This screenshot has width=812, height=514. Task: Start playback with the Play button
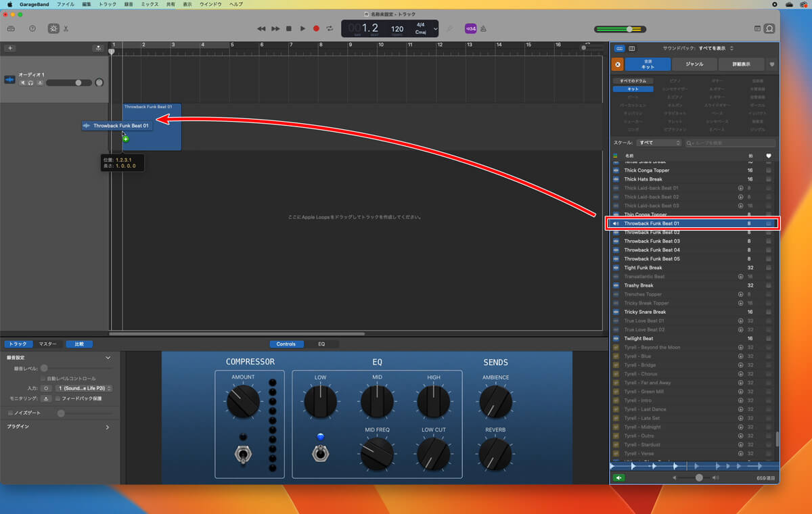(302, 28)
